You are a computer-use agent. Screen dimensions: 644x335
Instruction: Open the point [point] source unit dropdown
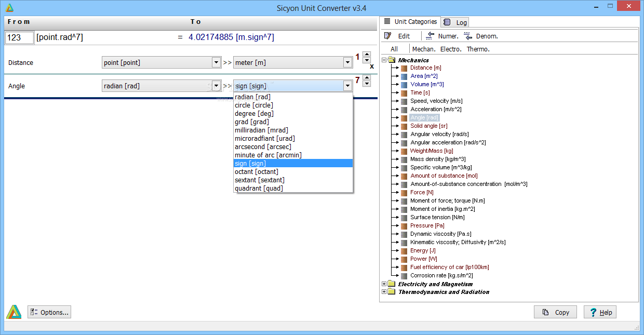(217, 62)
